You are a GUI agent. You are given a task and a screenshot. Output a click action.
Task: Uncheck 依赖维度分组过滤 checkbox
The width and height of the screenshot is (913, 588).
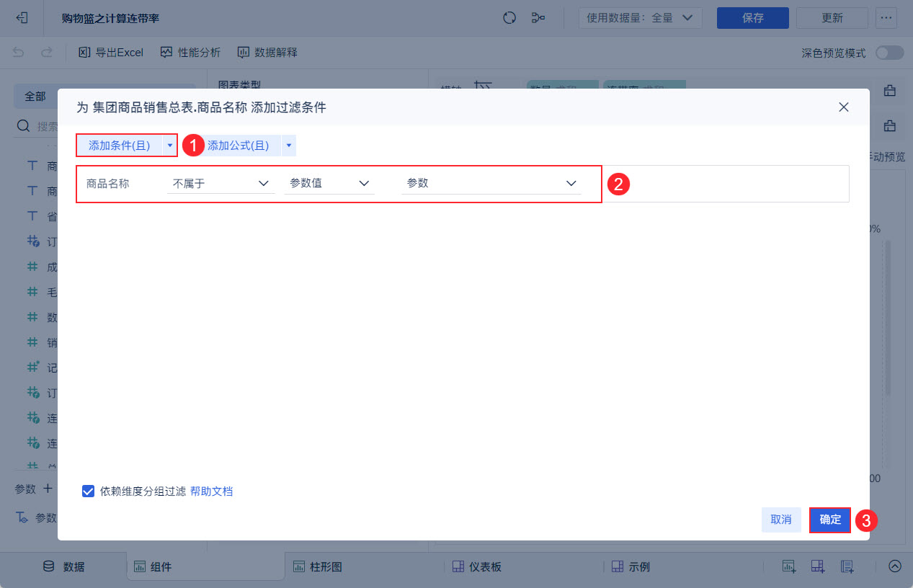coord(89,491)
